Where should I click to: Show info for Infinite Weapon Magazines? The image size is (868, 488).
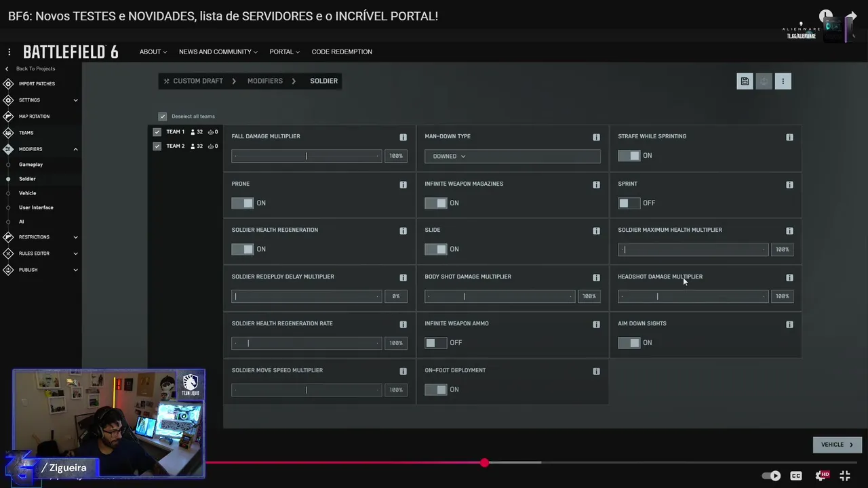click(596, 184)
